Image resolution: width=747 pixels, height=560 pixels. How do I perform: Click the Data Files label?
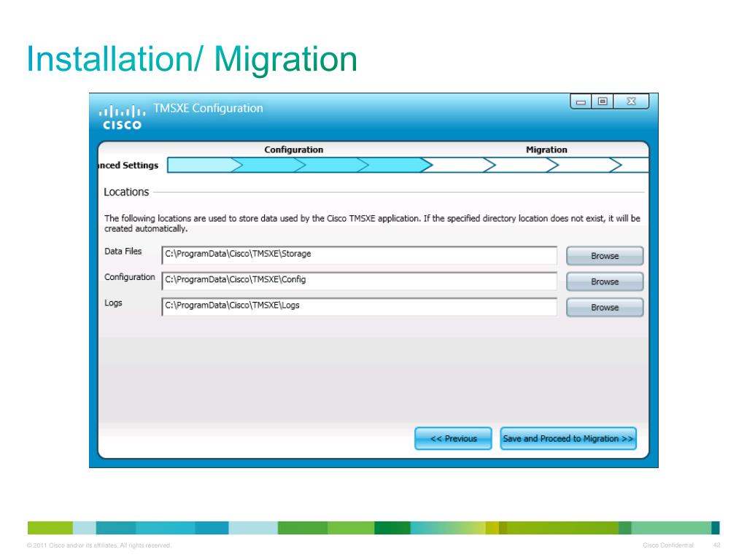(x=123, y=251)
